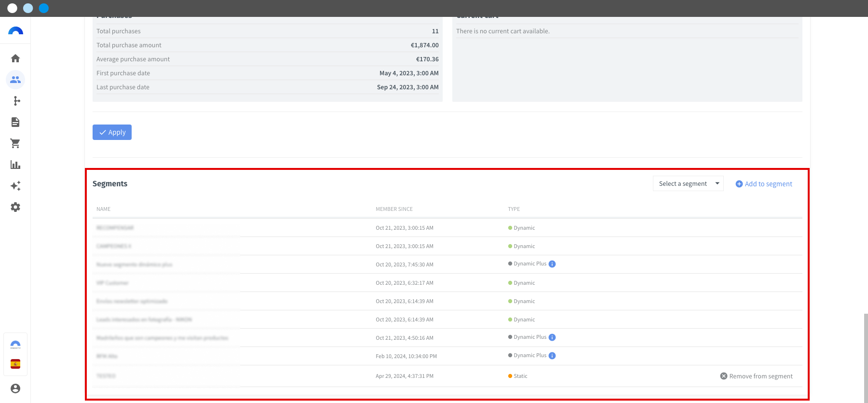The height and width of the screenshot is (403, 868).
Task: Open the shopping cart icon
Action: click(15, 143)
